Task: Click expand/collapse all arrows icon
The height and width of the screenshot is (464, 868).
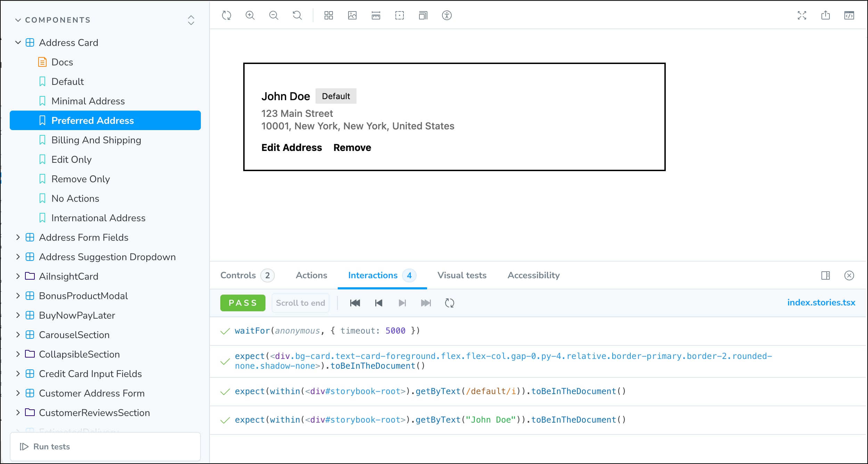Action: pyautogui.click(x=191, y=20)
